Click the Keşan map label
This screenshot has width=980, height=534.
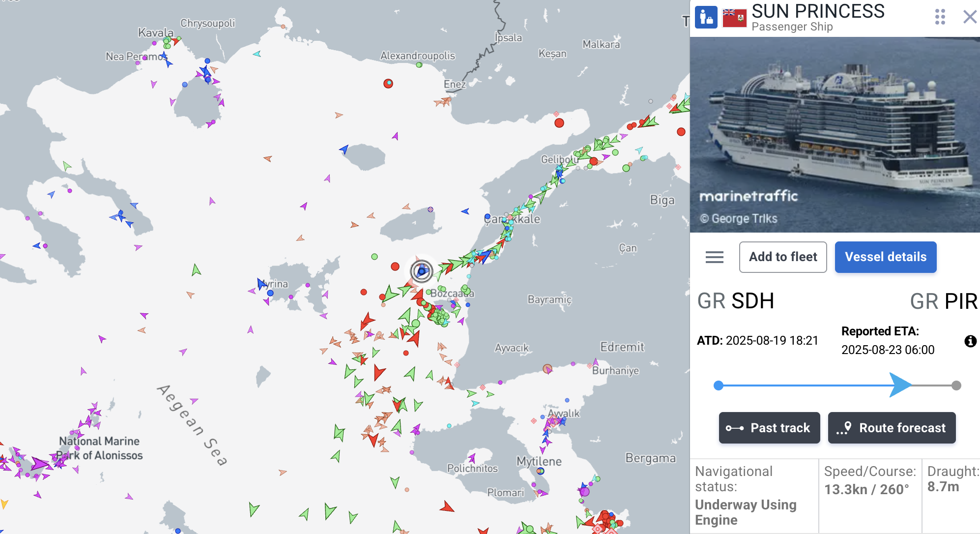552,54
